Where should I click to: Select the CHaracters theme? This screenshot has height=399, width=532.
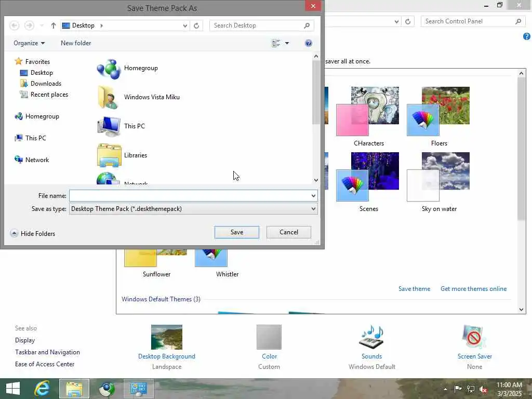[x=368, y=116]
